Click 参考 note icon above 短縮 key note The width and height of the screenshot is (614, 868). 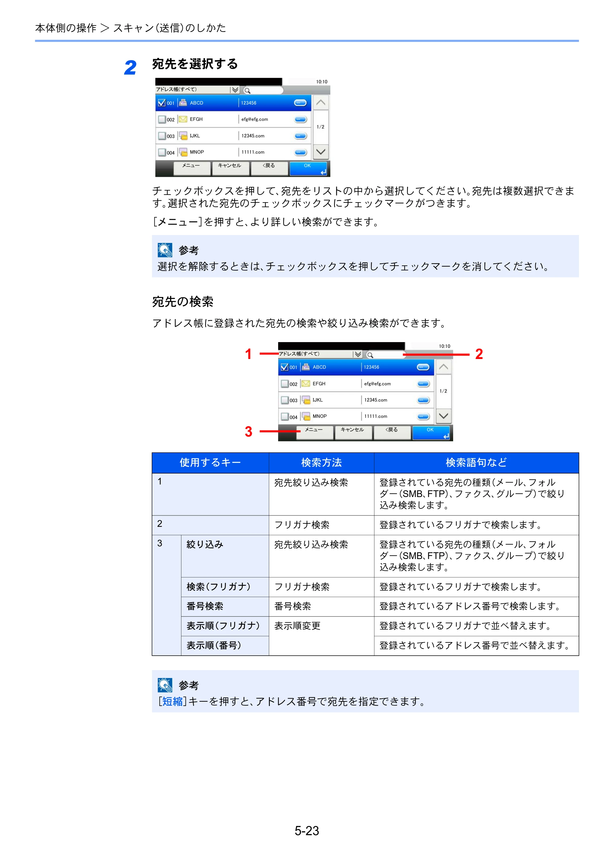point(165,685)
